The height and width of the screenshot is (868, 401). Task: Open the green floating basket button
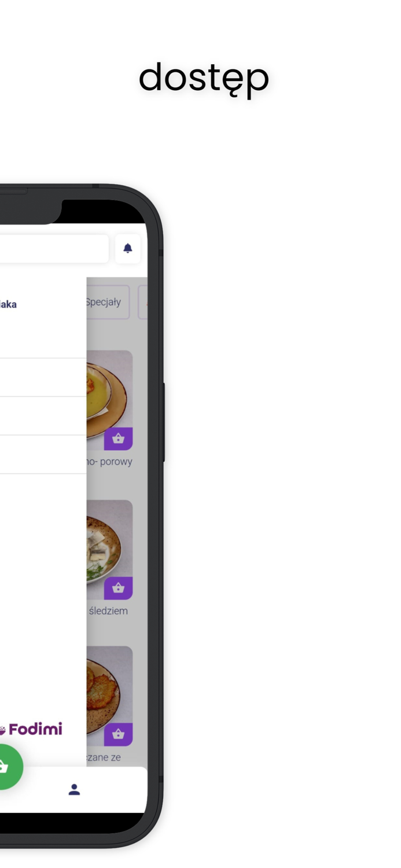(5, 767)
